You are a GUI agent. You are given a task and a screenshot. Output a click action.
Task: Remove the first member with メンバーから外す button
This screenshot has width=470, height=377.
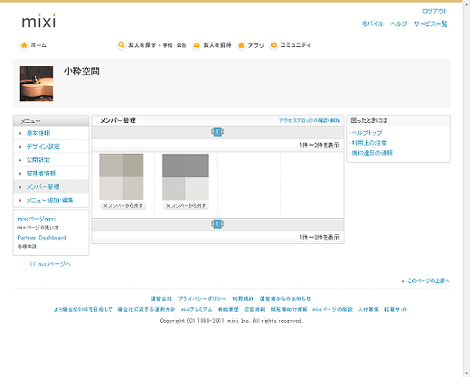pyautogui.click(x=123, y=206)
